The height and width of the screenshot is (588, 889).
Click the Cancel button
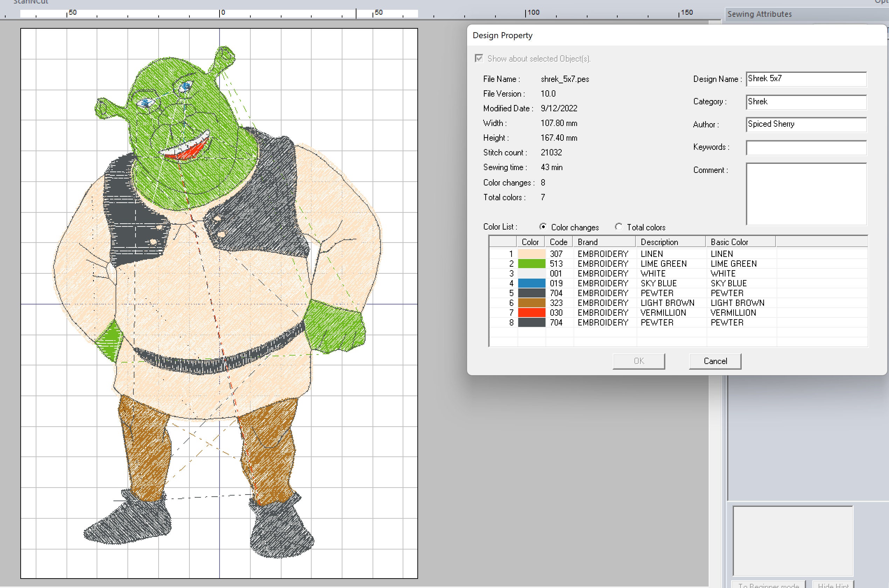coord(715,361)
